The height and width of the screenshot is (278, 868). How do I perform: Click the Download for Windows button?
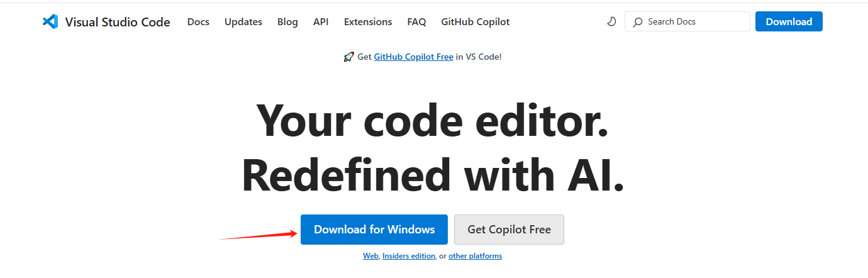coord(374,230)
